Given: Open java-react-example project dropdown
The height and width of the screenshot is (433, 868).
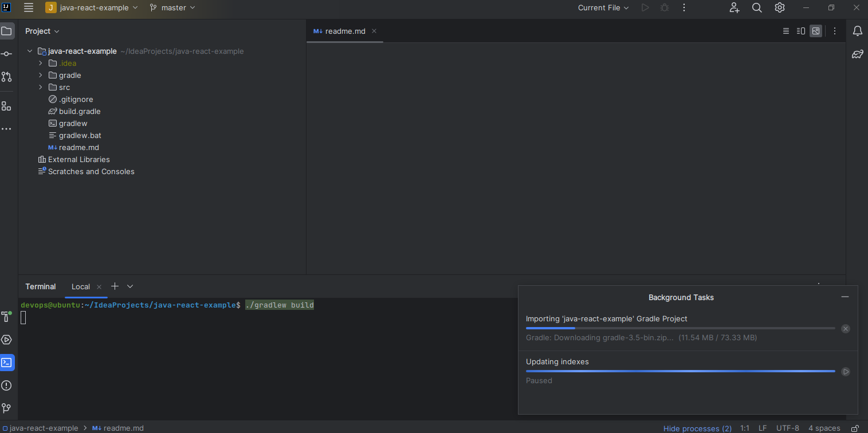Looking at the screenshot, I should 92,7.
